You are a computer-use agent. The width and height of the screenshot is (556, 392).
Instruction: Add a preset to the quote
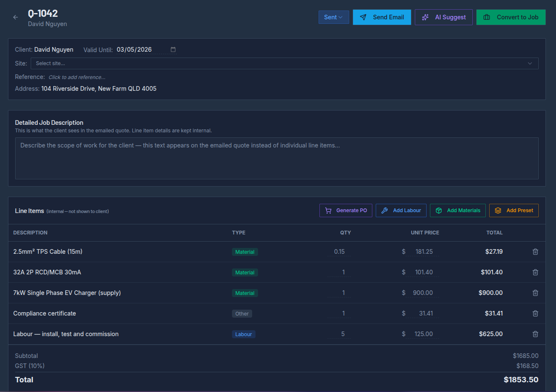[x=514, y=210]
